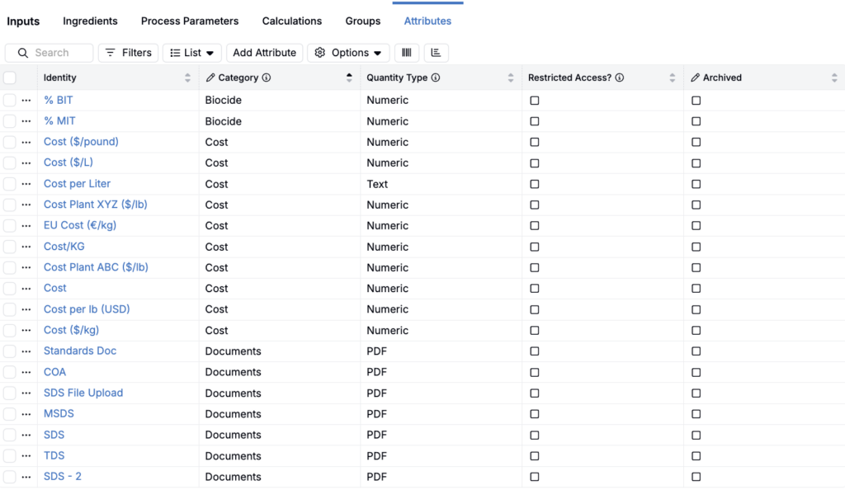Viewport: 845px width, 504px height.
Task: Click the info icon beside Restricted Access?
Action: [620, 78]
